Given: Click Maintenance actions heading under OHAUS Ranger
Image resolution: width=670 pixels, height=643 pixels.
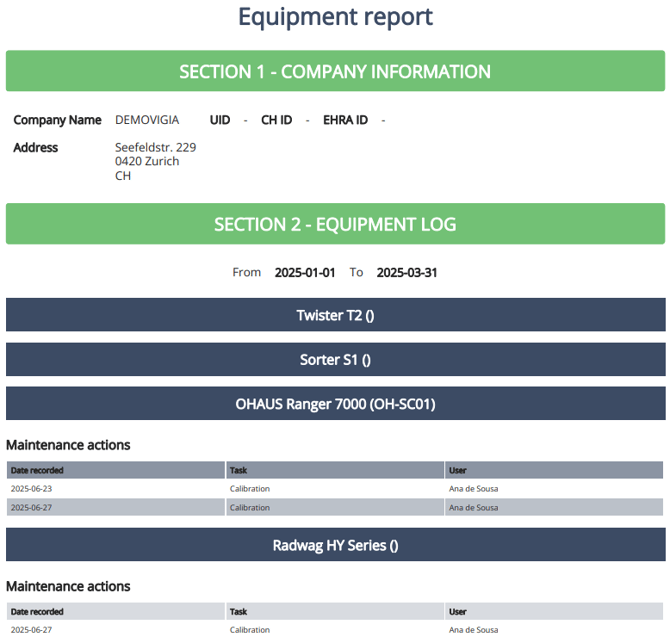Looking at the screenshot, I should pyautogui.click(x=68, y=445).
